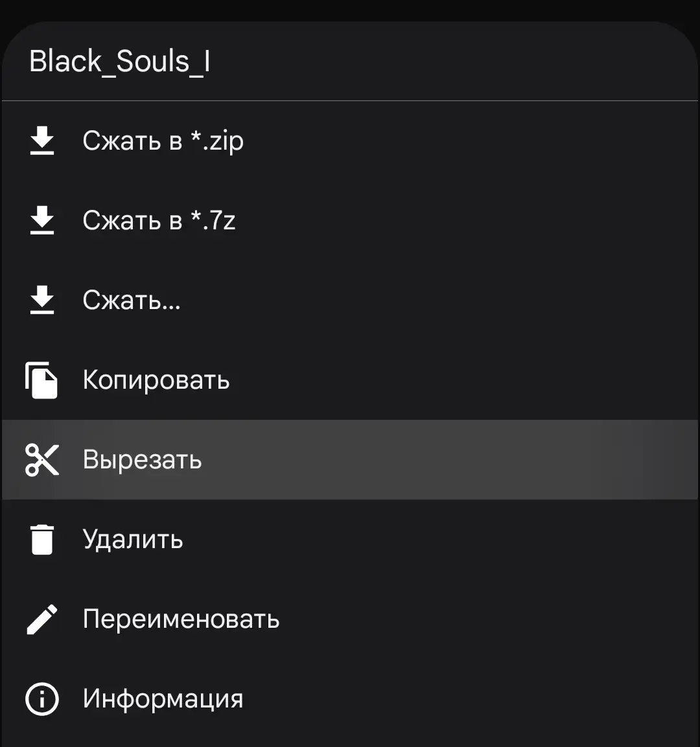The image size is (700, 747).
Task: Click the copy documents icon
Action: point(42,380)
